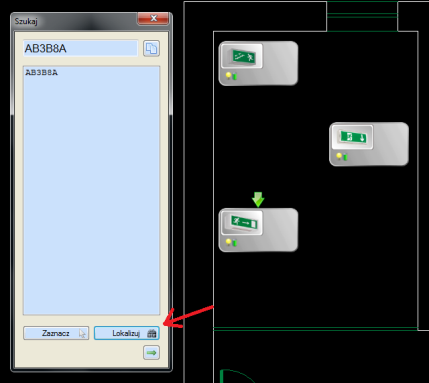Select the stairs emergency exit sign icon
Viewport: 429px width, 383px height.
(241, 56)
